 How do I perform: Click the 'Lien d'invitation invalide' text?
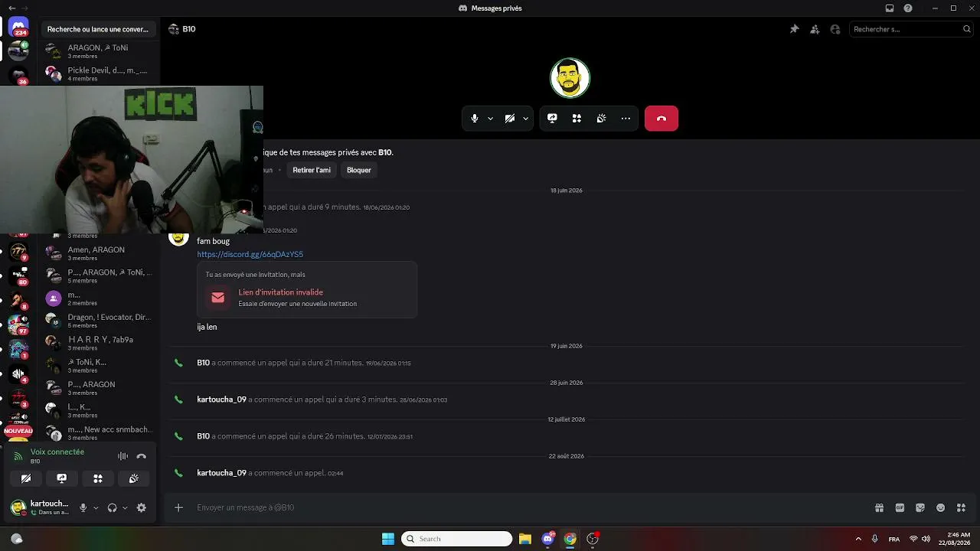pyautogui.click(x=281, y=292)
